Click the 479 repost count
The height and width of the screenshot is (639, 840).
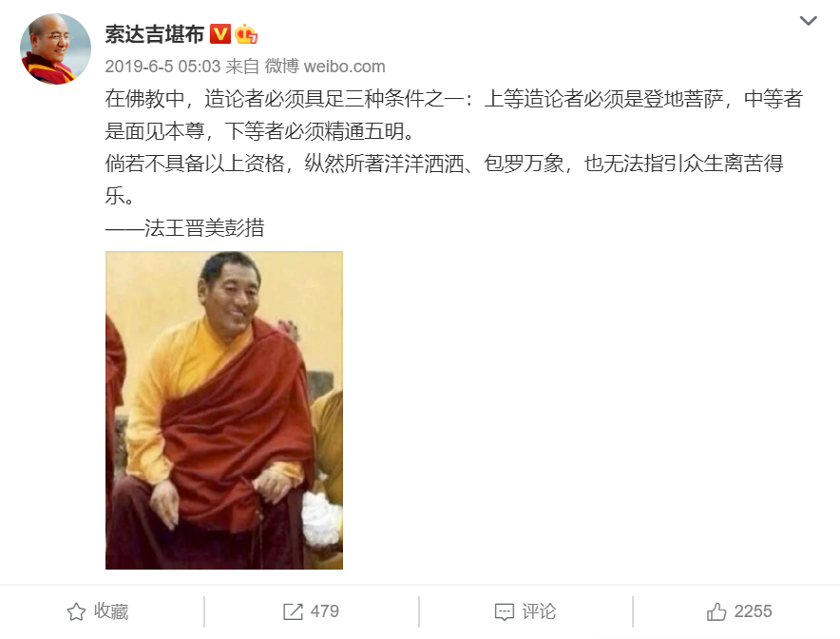[x=325, y=611]
